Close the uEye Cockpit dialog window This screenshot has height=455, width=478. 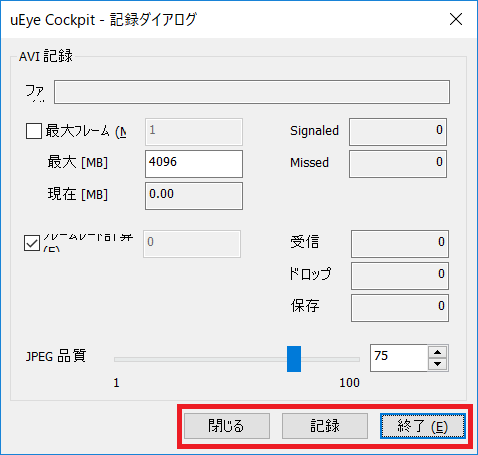pyautogui.click(x=456, y=19)
